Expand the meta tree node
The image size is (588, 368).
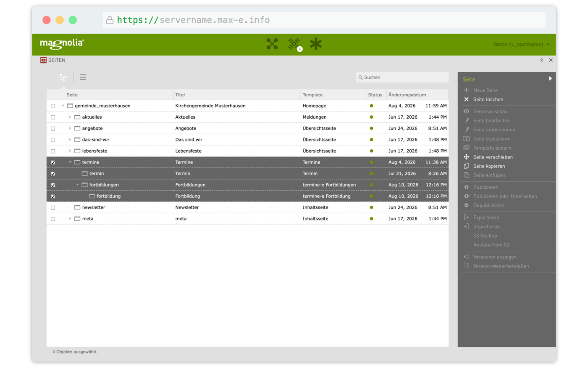coord(70,219)
